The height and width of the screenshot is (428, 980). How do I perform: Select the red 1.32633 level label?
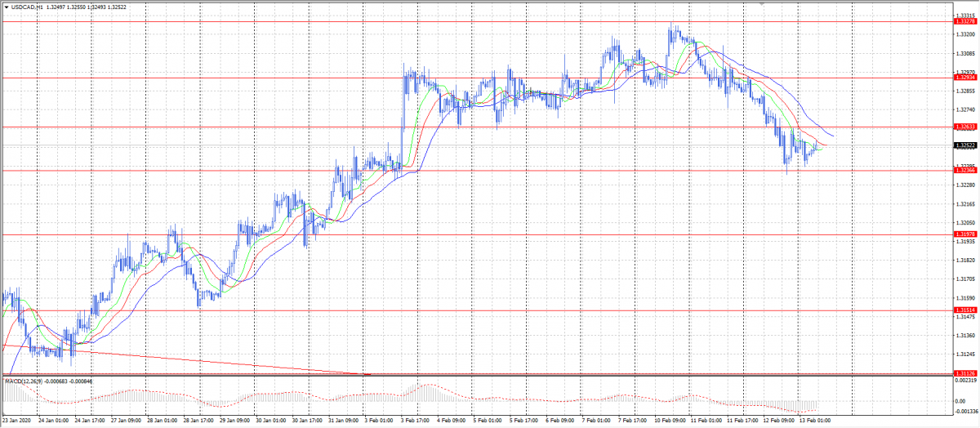click(x=965, y=127)
